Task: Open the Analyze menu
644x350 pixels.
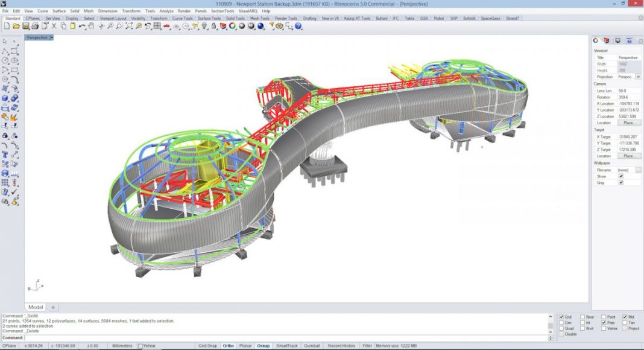Action: 166,11
